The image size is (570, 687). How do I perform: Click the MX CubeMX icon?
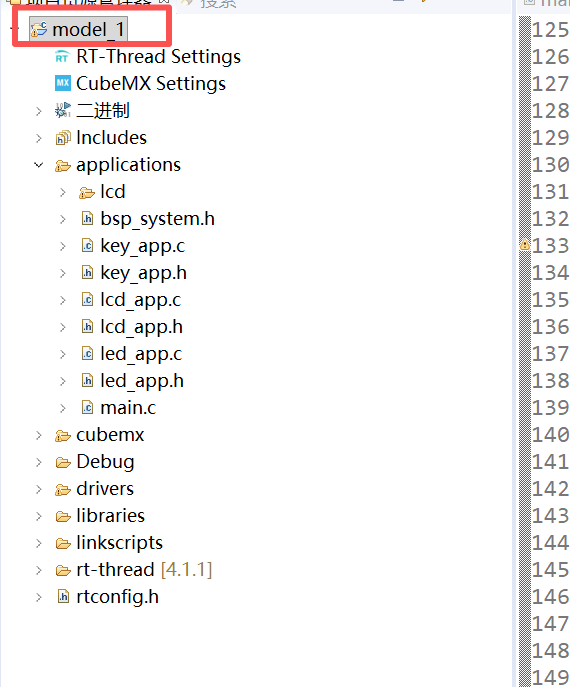(63, 83)
